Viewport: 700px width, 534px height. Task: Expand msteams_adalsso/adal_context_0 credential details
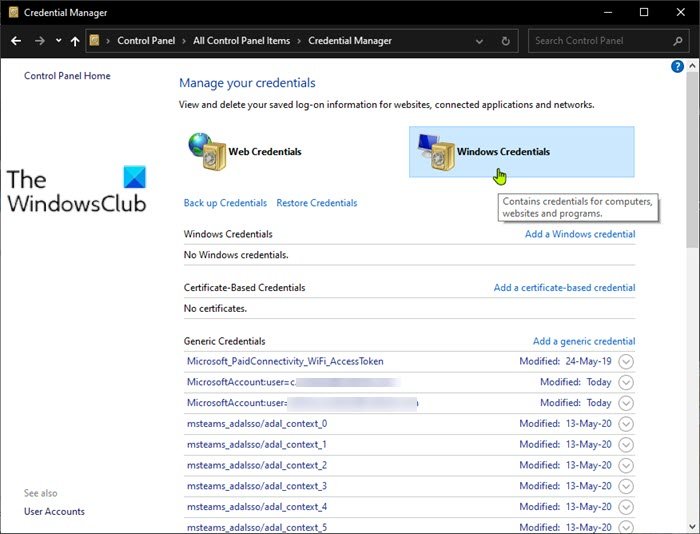click(626, 424)
